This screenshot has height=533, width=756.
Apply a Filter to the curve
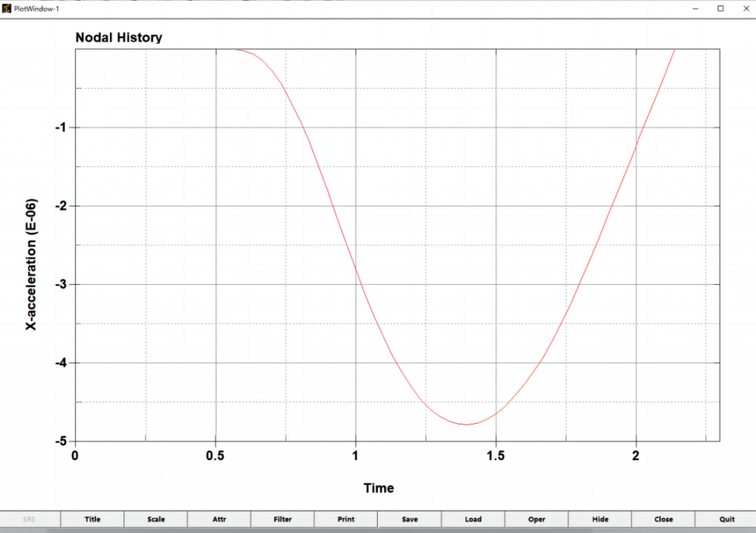(283, 519)
